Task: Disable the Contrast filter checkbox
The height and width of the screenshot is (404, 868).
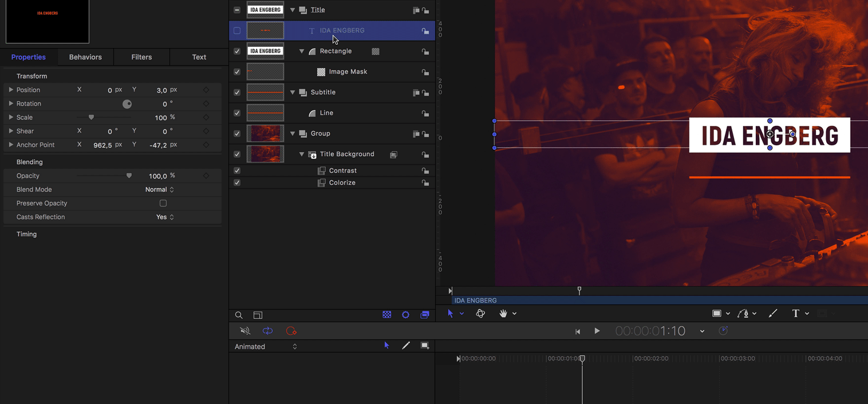Action: coord(237,171)
